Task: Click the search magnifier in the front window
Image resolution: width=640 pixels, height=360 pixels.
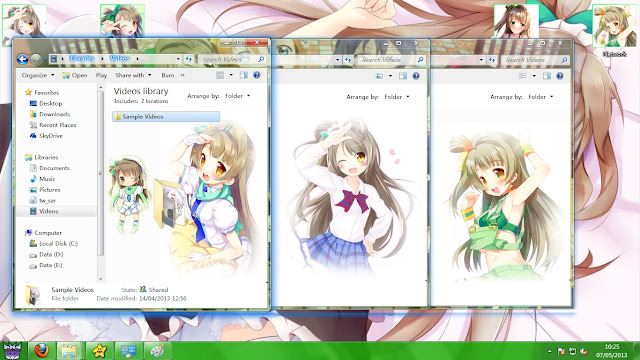Action: [261, 60]
